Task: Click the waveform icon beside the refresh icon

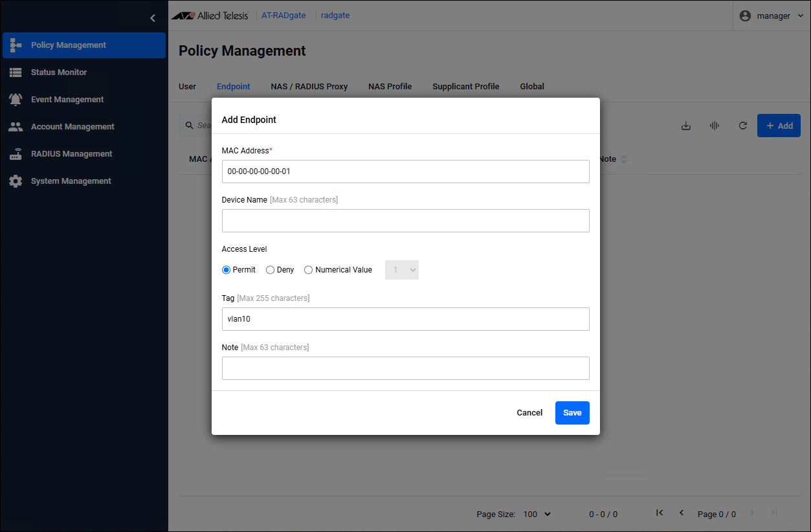Action: 715,126
